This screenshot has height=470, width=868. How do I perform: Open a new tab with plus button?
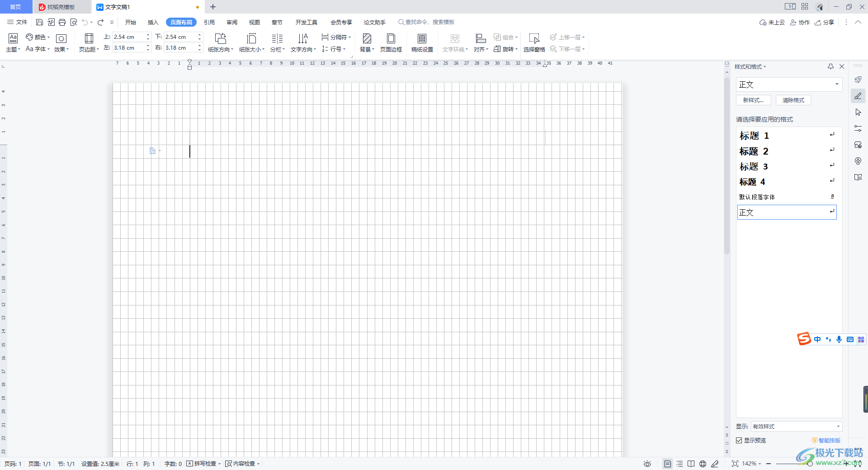click(213, 7)
